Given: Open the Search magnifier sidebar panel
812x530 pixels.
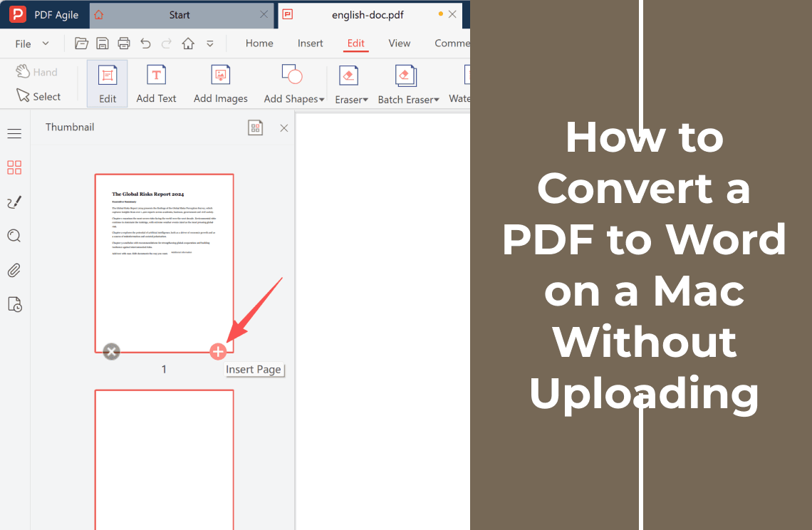Looking at the screenshot, I should point(14,237).
